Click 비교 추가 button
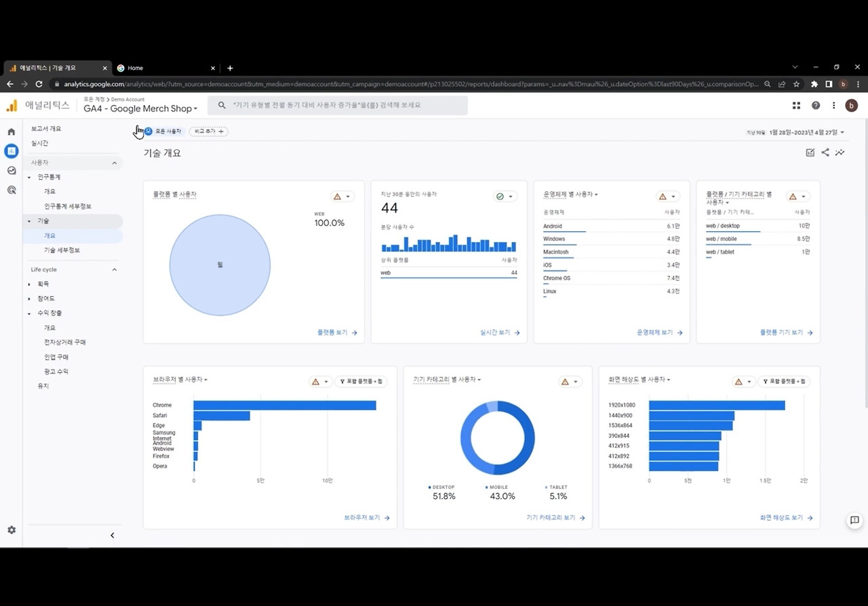 click(x=208, y=132)
